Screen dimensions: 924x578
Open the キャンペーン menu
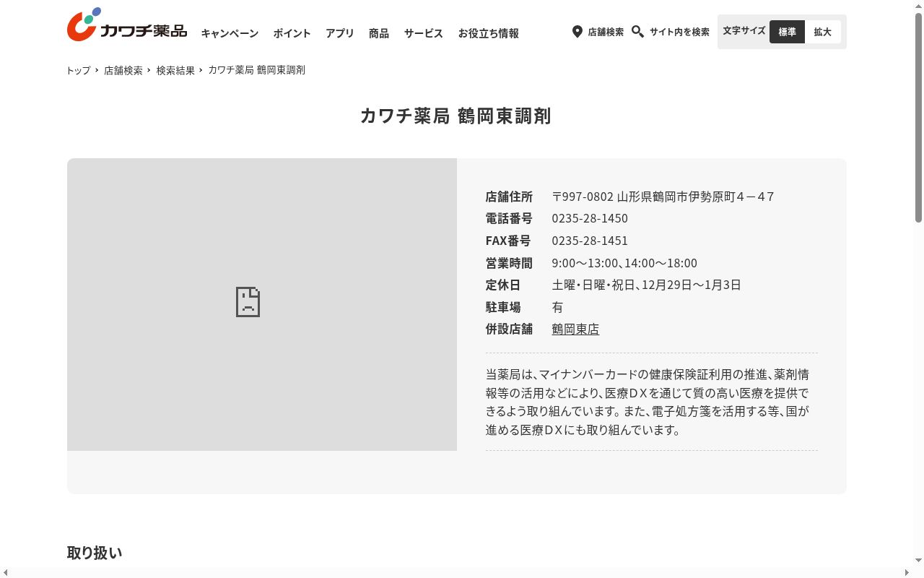click(x=230, y=33)
